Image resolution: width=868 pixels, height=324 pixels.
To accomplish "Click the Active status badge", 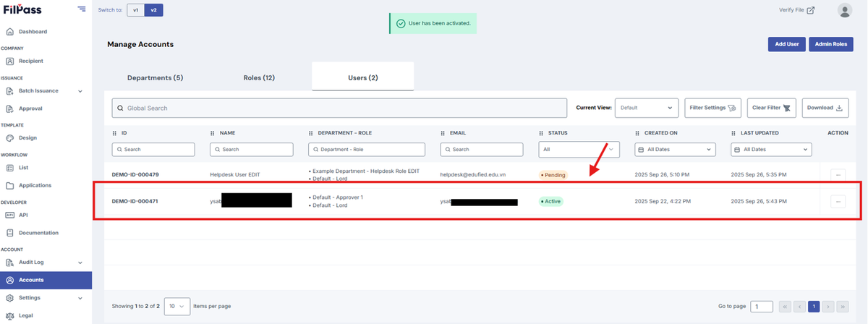I will [x=551, y=202].
